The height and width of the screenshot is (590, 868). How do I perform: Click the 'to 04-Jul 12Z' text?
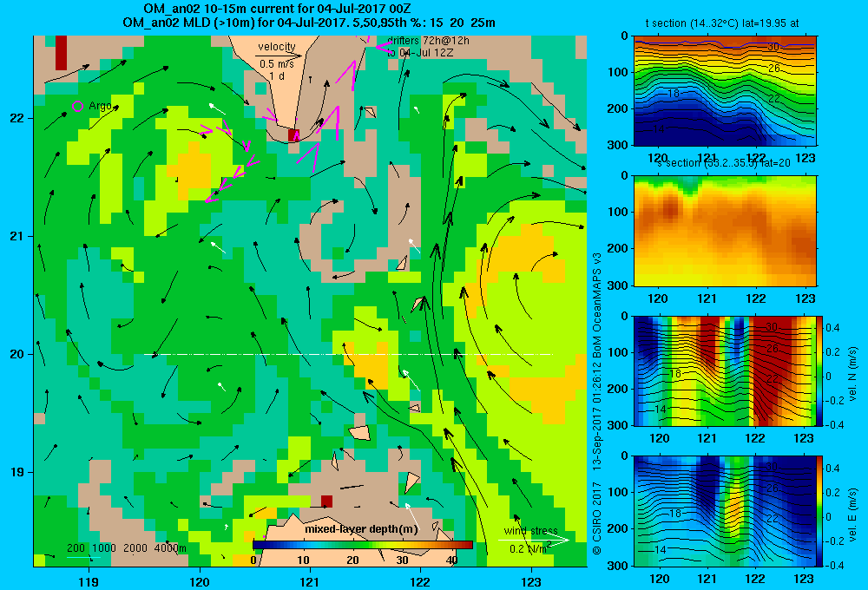pyautogui.click(x=420, y=53)
